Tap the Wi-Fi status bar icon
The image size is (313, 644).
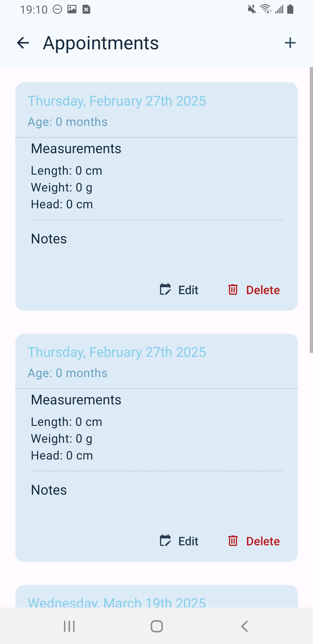pos(265,9)
